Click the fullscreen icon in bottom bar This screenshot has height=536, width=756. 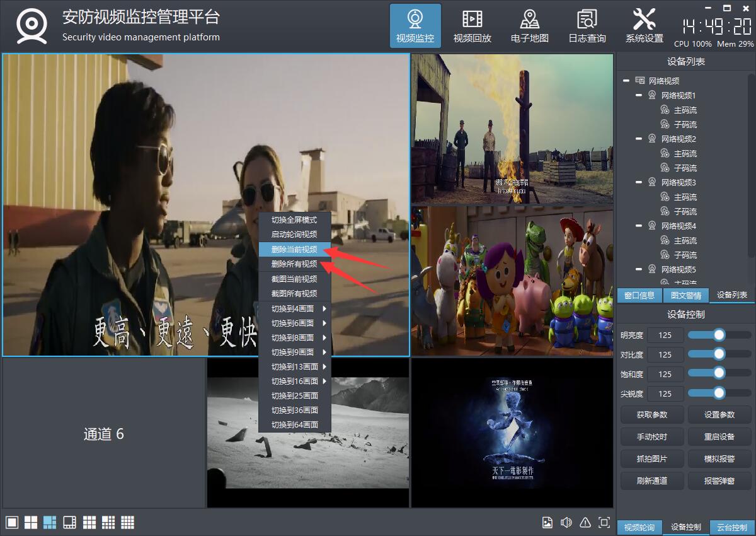click(x=604, y=522)
